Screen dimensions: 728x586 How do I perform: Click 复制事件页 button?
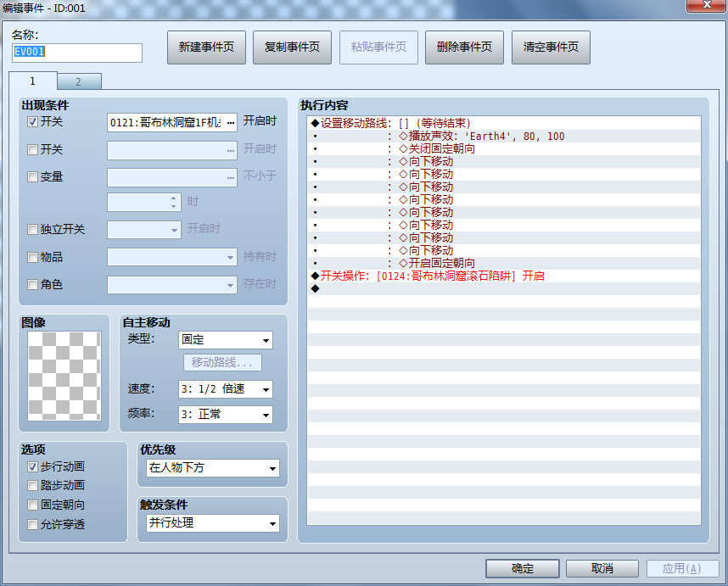(x=292, y=47)
